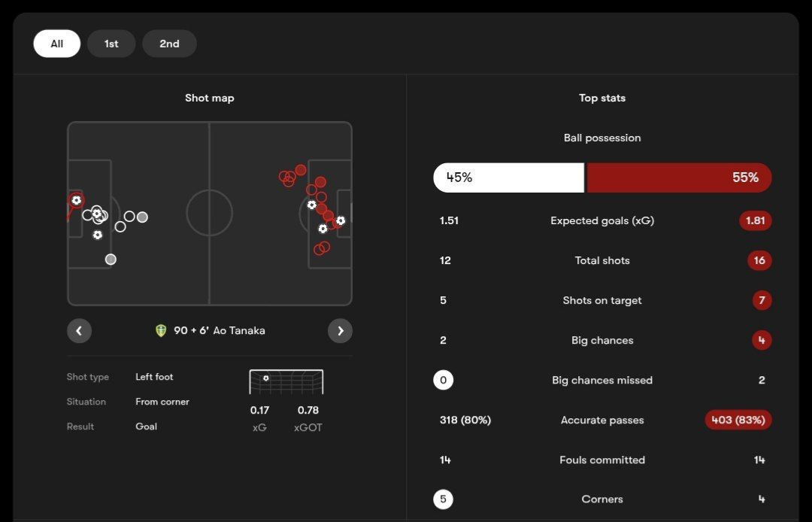Advance to the next shot arrow
The image size is (812, 522).
pyautogui.click(x=340, y=331)
